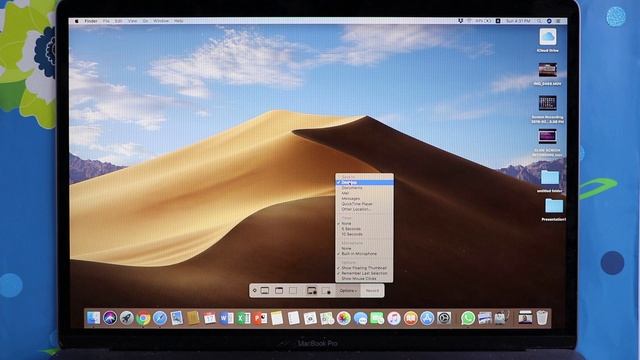Open the Help menu
The height and width of the screenshot is (360, 640).
[x=178, y=21]
